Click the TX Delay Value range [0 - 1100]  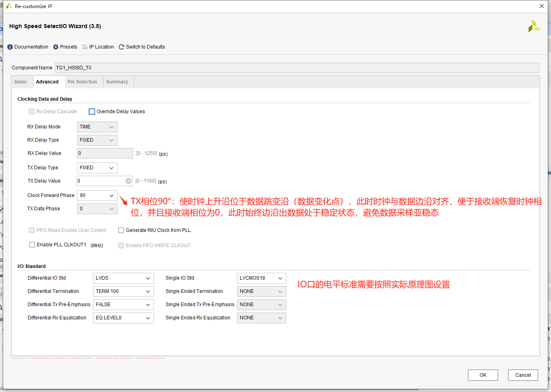146,181
